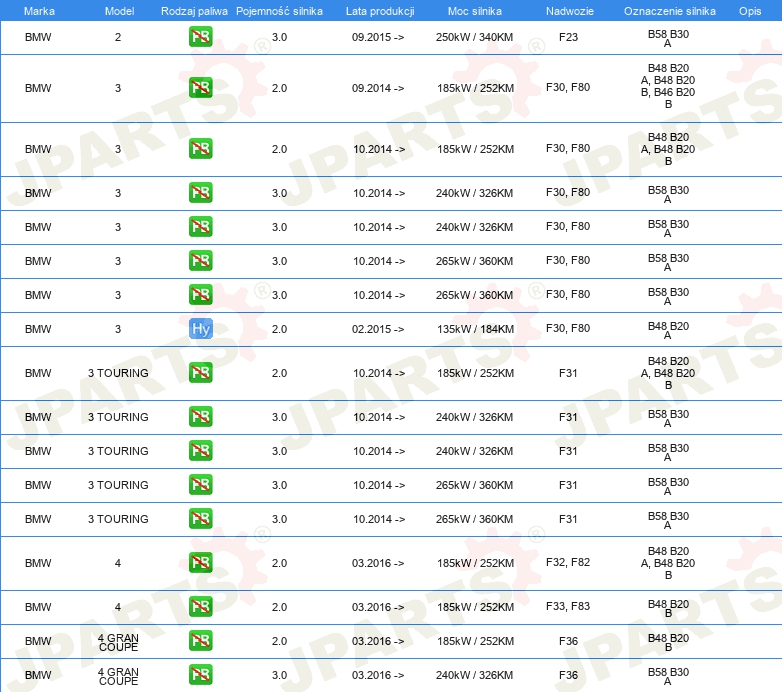Click the '09.2015 ->' production date
The height and width of the screenshot is (692, 782).
pyautogui.click(x=378, y=37)
